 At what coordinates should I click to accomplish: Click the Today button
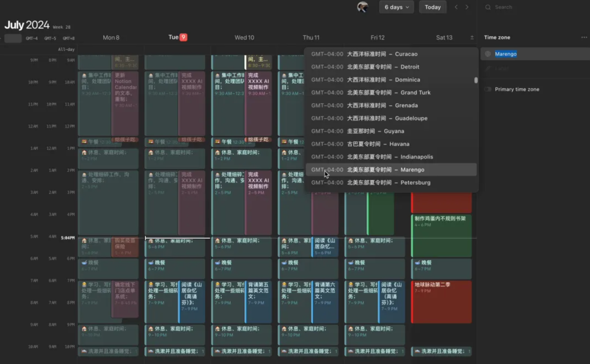coord(432,7)
